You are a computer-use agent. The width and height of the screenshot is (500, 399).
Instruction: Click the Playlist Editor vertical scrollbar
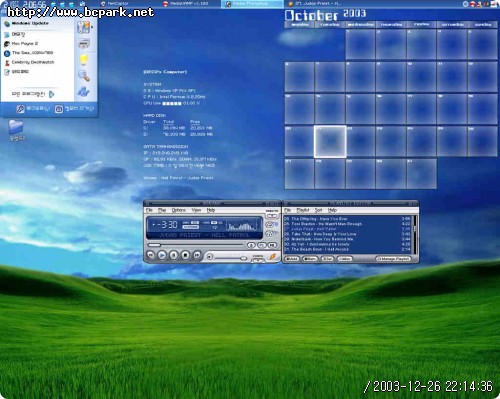pyautogui.click(x=415, y=235)
